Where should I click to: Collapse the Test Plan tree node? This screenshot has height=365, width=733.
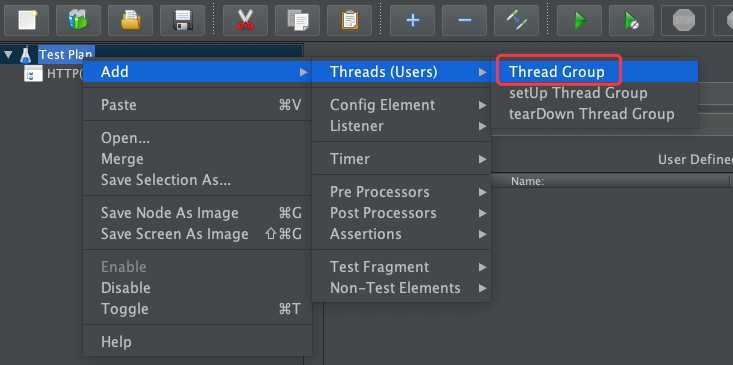[x=8, y=55]
